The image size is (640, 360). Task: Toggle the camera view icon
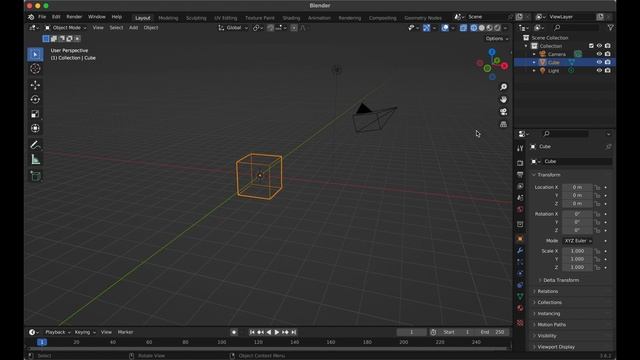tap(504, 112)
